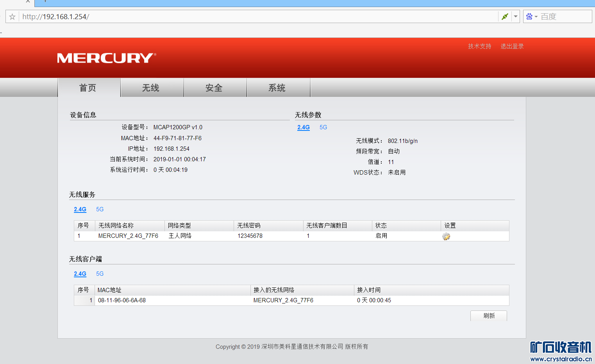
Task: Select 2.4G under 无线服务
Action: pos(80,209)
